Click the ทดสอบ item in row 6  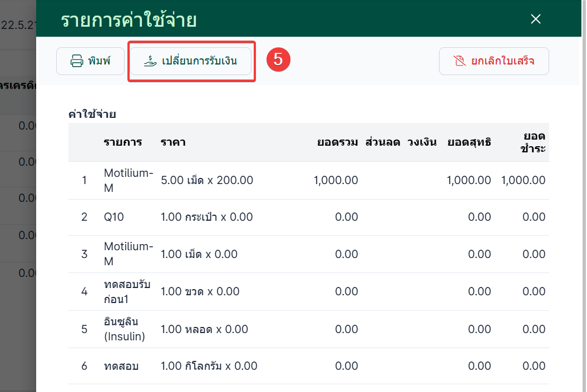coord(121,366)
